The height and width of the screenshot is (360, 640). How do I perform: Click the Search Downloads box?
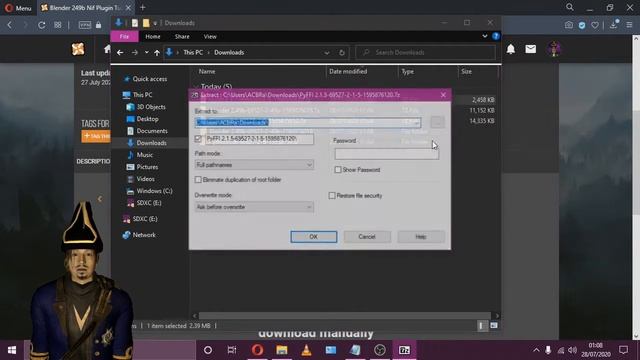tap(425, 53)
